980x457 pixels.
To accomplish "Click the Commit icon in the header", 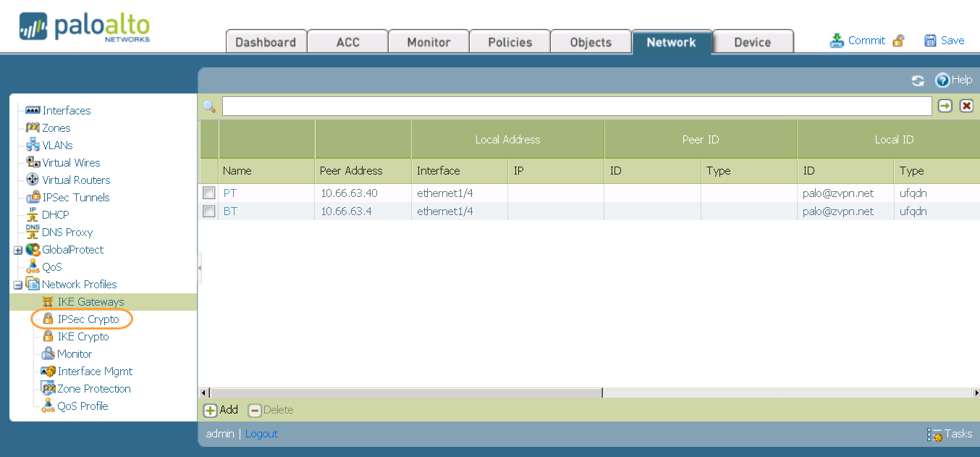I will 837,41.
